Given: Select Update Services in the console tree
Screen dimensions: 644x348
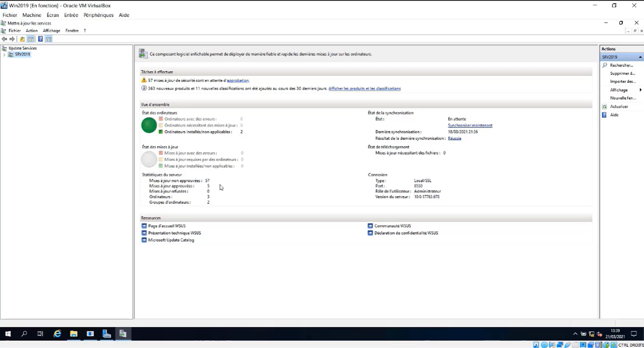Looking at the screenshot, I should tap(22, 48).
